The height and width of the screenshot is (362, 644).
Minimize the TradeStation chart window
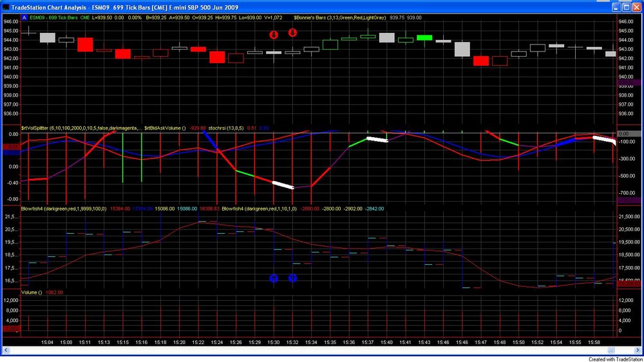[x=616, y=7]
